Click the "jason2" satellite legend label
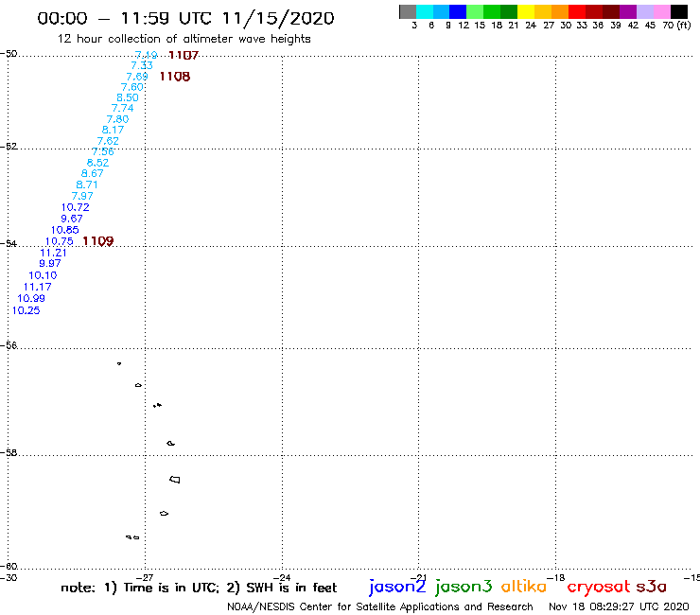This screenshot has height=615, width=700. pyautogui.click(x=397, y=587)
